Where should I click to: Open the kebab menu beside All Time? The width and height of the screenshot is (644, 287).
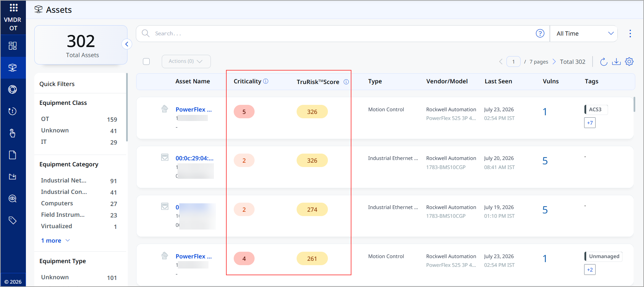pos(630,34)
